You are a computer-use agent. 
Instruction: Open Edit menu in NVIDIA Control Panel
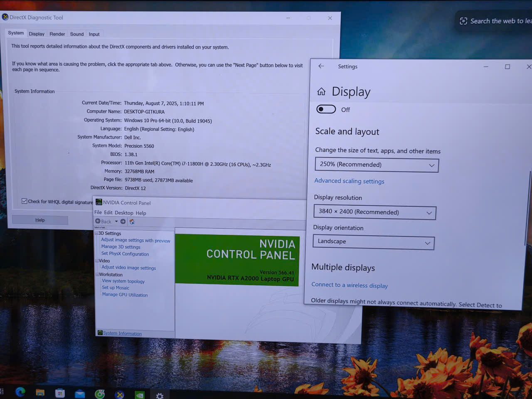pos(108,212)
